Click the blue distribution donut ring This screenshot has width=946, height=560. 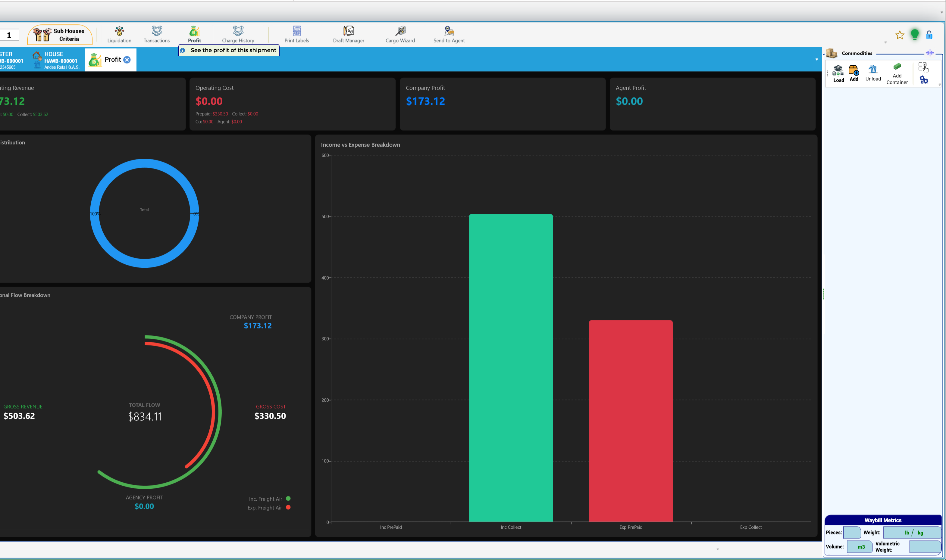click(x=145, y=163)
